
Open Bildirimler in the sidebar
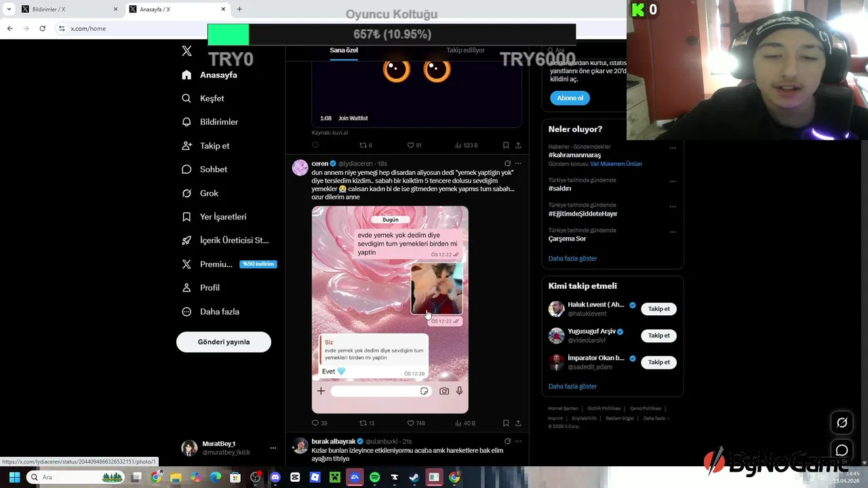210,122
